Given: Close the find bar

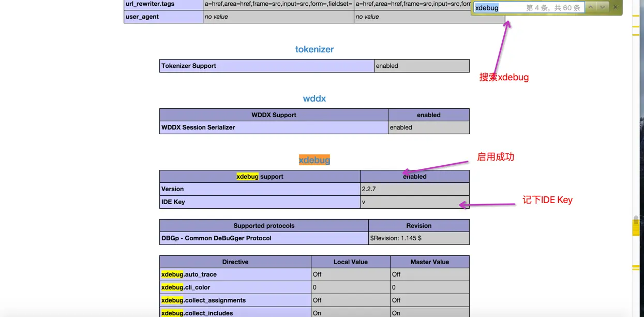Looking at the screenshot, I should click(615, 7).
